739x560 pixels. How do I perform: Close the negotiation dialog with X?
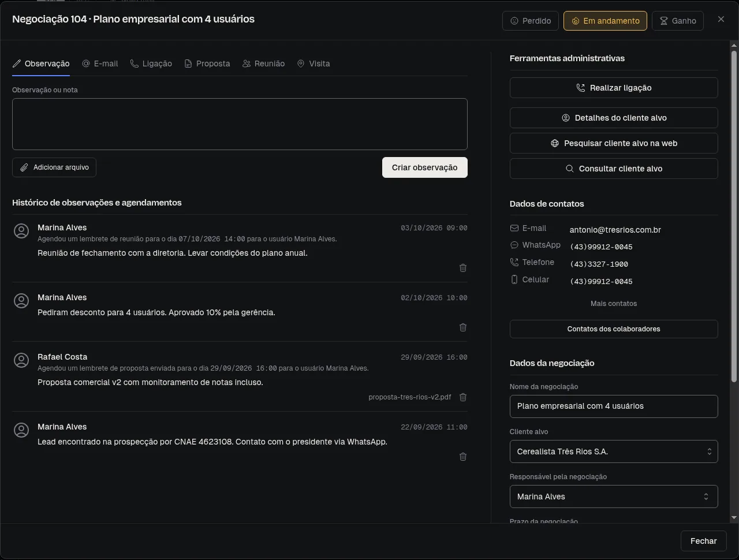[x=721, y=19]
